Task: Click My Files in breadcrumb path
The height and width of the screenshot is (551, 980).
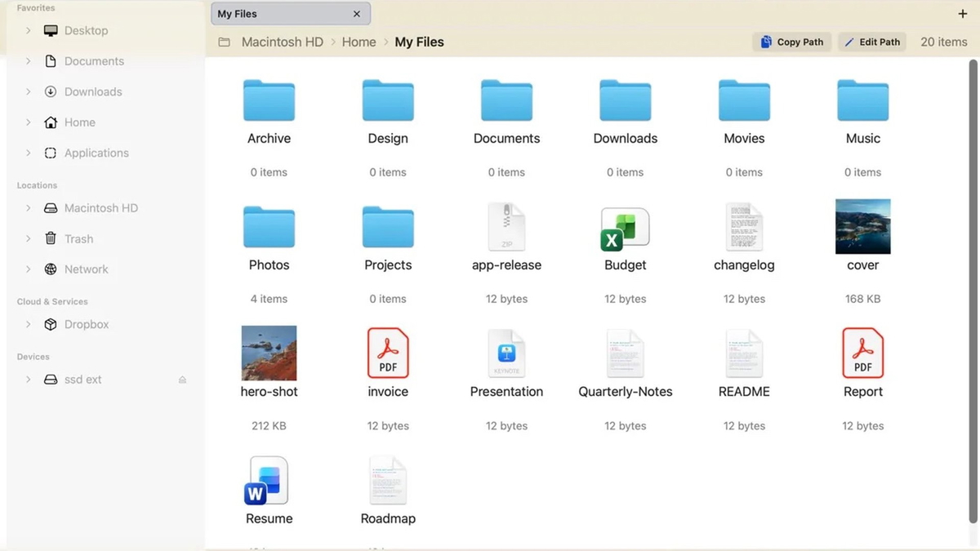Action: pyautogui.click(x=419, y=42)
